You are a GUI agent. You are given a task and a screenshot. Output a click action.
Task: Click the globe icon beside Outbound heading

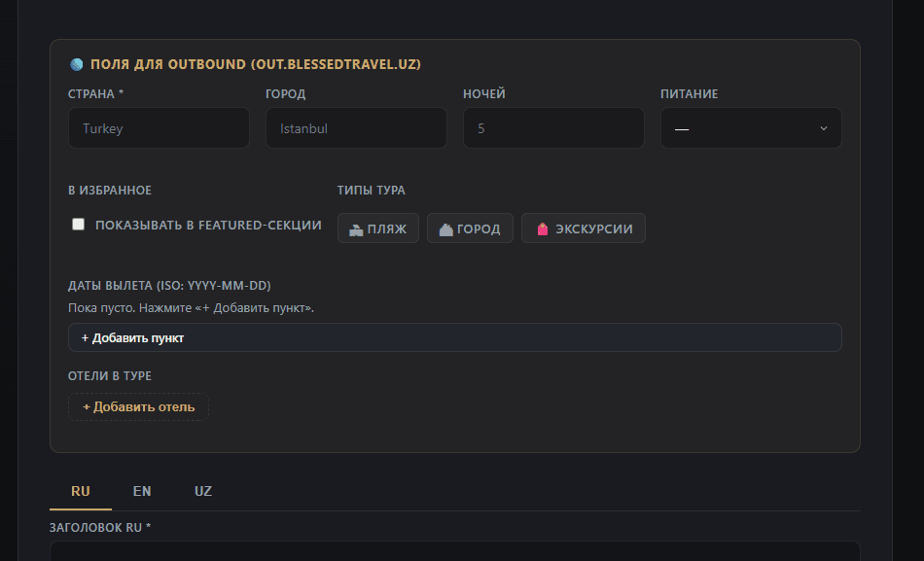point(77,64)
